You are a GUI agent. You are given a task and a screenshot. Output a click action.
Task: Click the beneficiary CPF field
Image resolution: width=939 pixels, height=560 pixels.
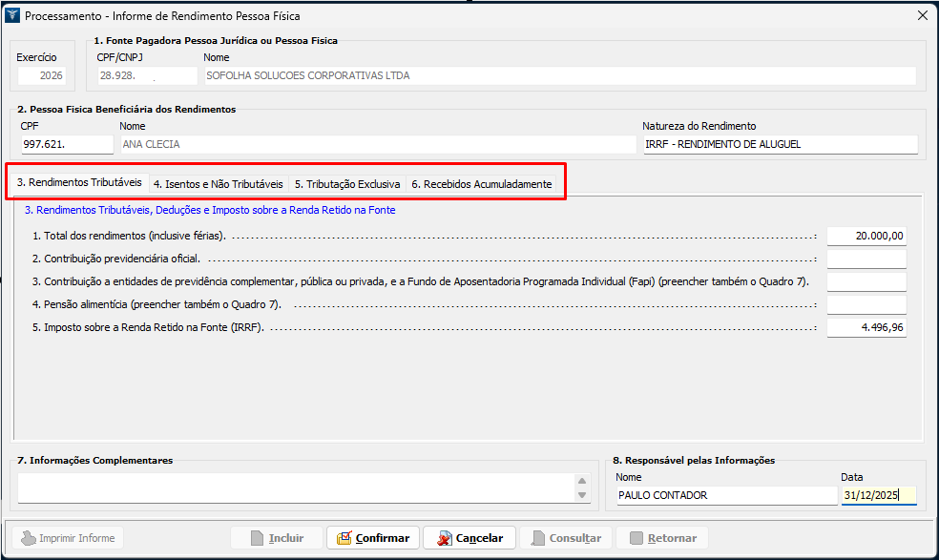tap(67, 144)
